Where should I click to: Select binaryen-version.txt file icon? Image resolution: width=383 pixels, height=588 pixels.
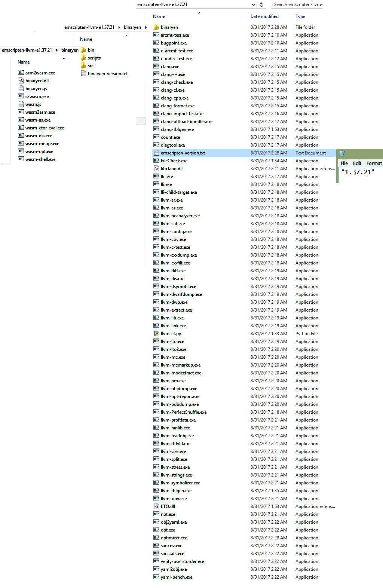(x=83, y=73)
